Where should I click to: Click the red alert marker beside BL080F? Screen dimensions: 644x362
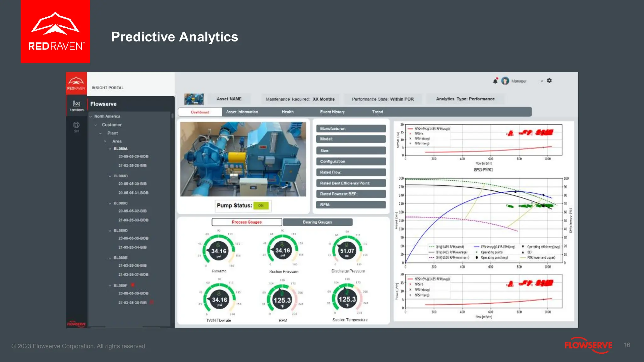(x=133, y=285)
